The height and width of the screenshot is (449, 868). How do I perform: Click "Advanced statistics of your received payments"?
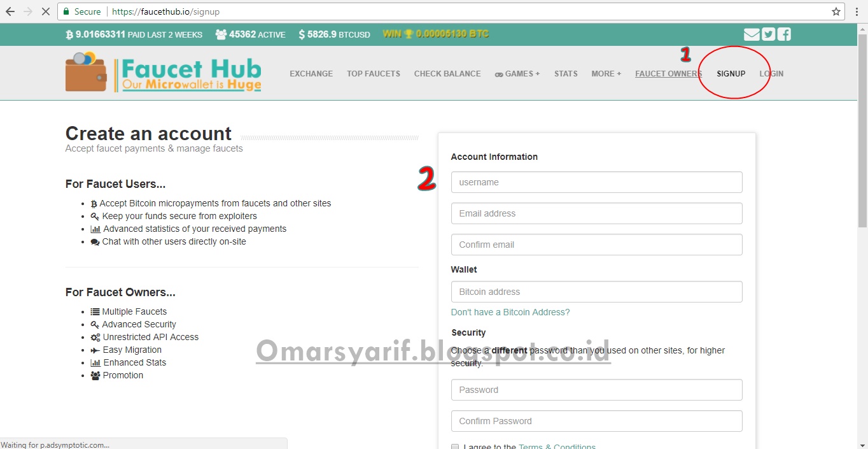click(195, 229)
